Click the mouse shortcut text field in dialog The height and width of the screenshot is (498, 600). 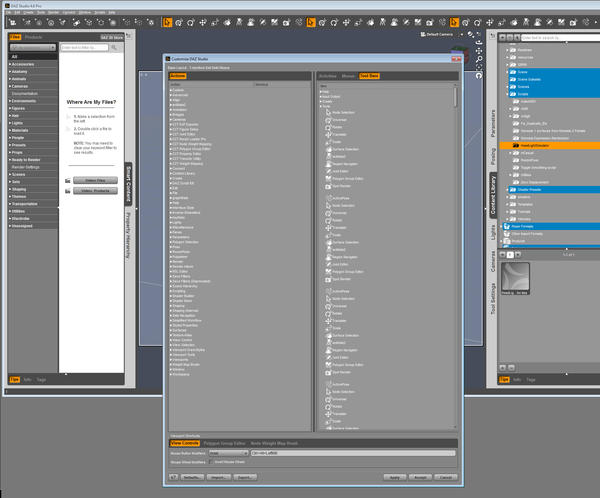(x=353, y=453)
